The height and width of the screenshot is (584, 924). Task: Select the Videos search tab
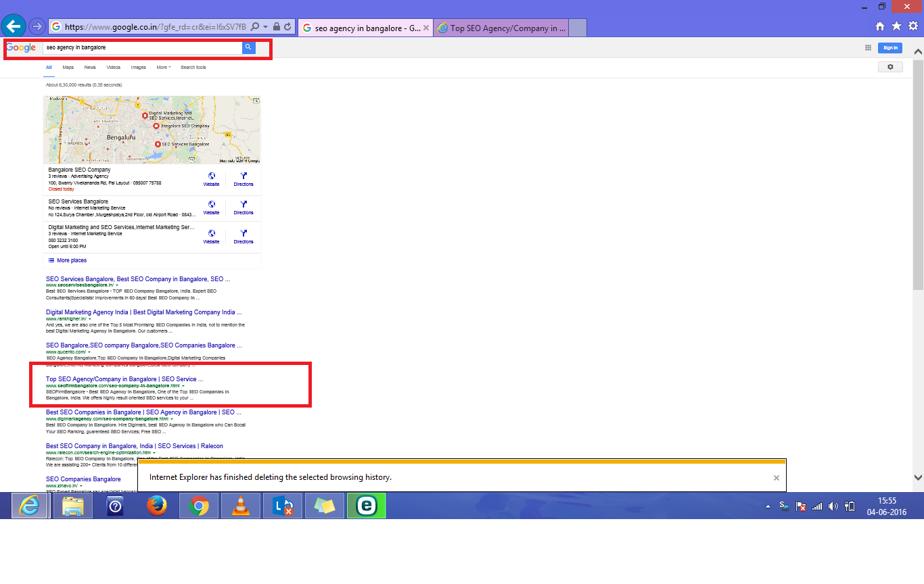click(x=113, y=68)
